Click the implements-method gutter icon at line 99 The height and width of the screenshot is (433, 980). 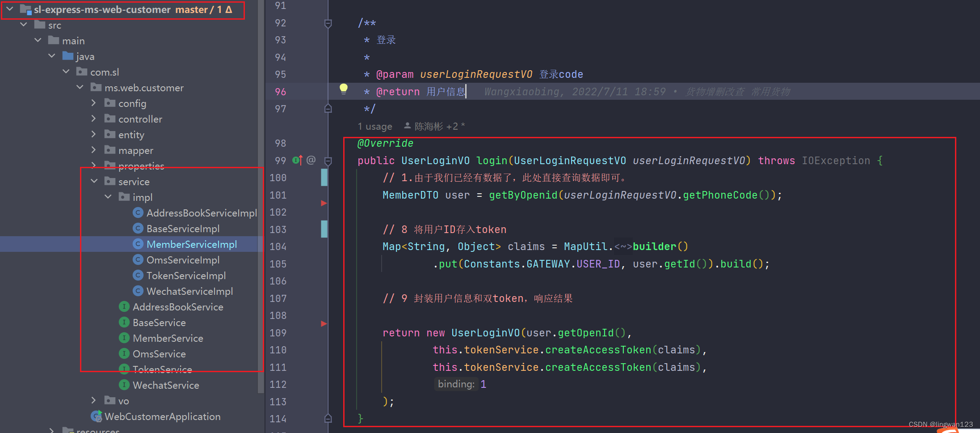click(x=297, y=160)
